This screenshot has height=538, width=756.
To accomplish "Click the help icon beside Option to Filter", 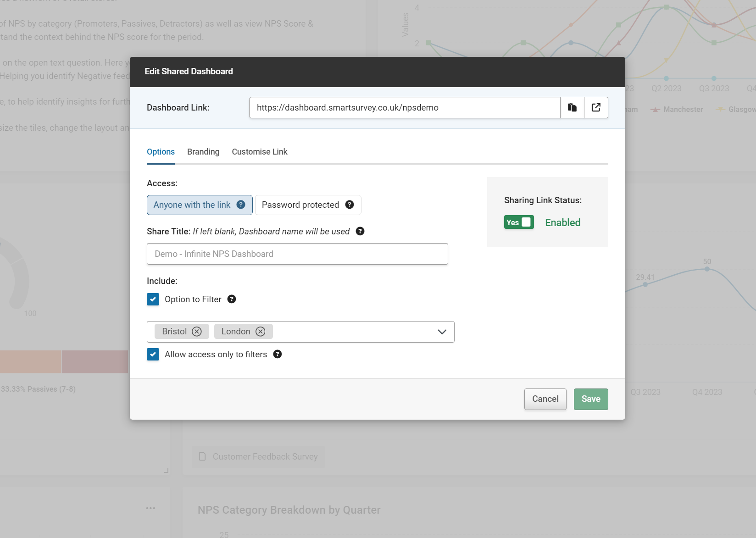I will pos(232,299).
